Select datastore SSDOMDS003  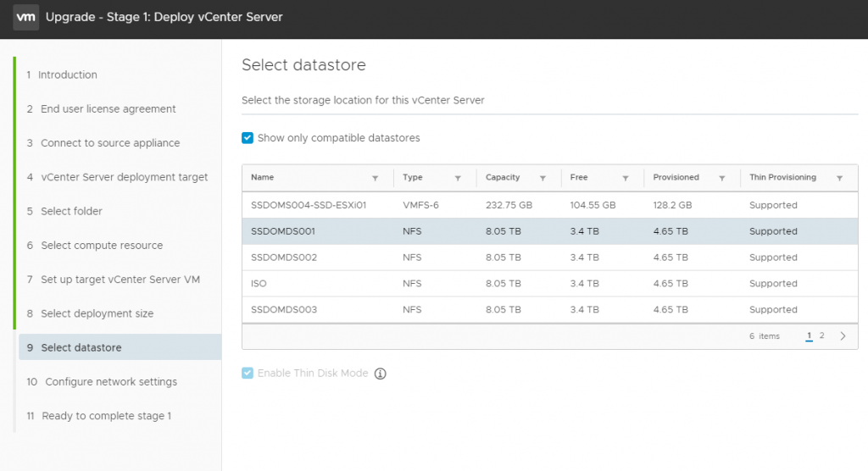pos(549,309)
